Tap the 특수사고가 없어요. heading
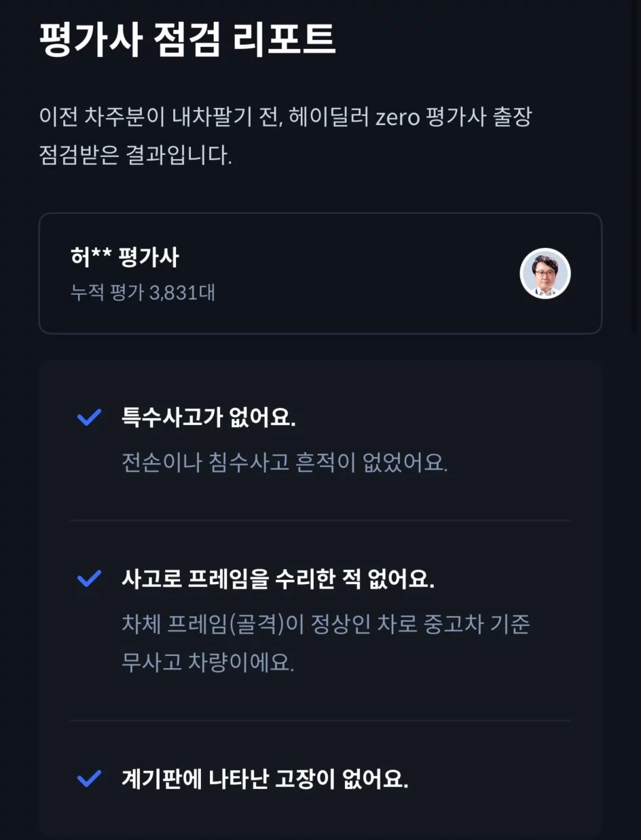The width and height of the screenshot is (641, 840). (208, 418)
